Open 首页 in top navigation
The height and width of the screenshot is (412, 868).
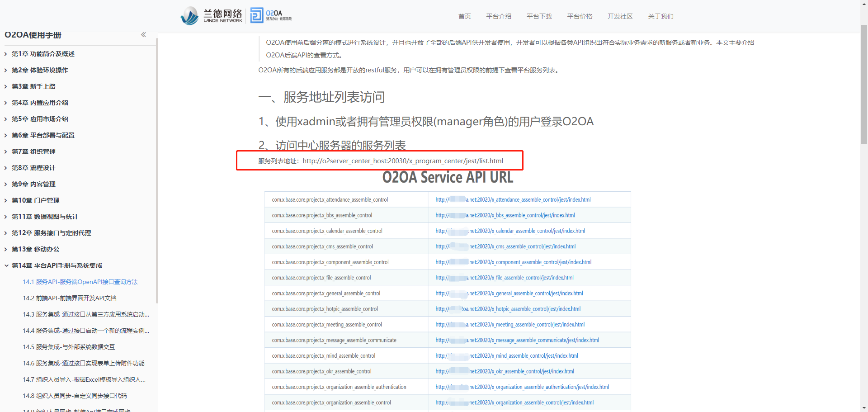pos(464,16)
